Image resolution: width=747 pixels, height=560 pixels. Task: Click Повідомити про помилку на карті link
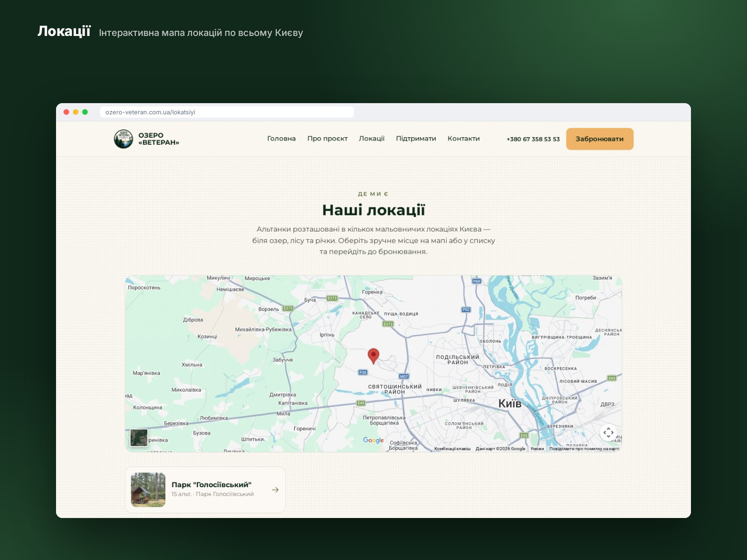click(x=584, y=449)
